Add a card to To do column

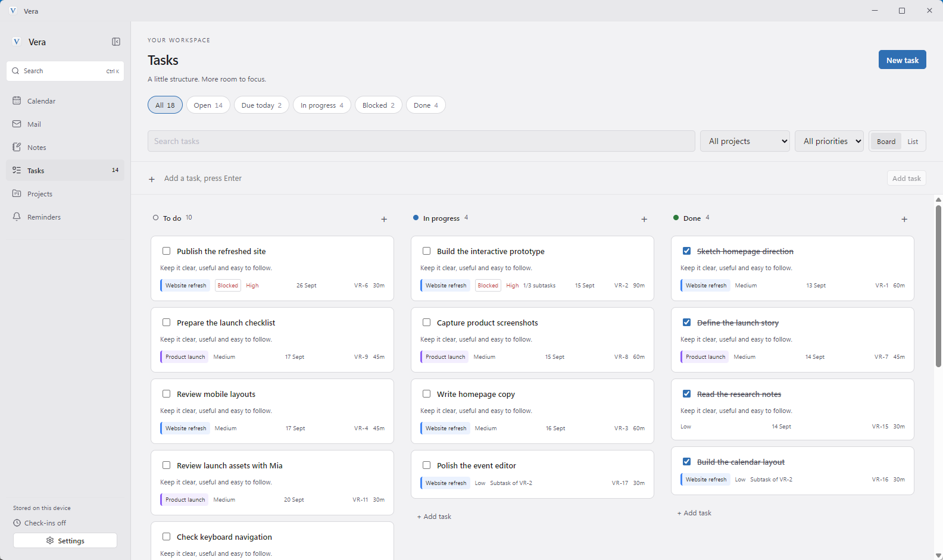coord(384,220)
